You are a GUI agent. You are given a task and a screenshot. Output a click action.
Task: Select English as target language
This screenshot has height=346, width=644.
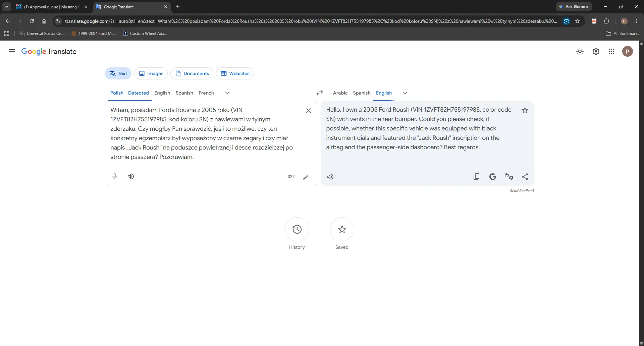click(x=384, y=93)
